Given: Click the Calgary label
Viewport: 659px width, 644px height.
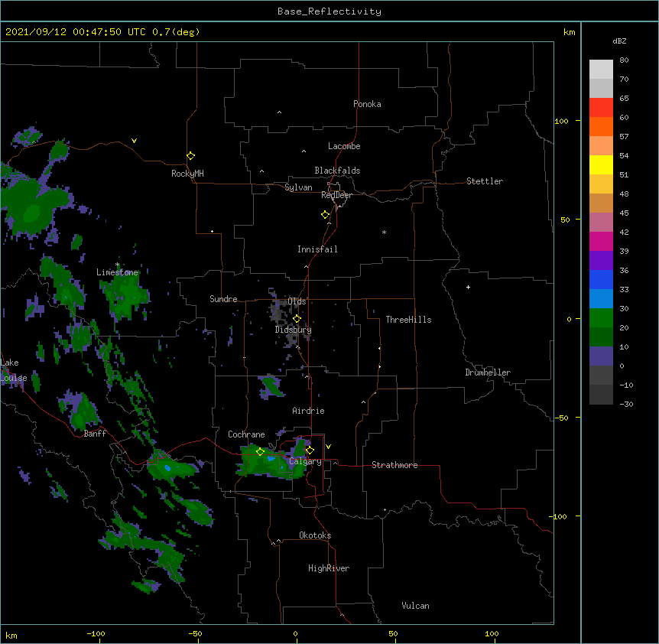Looking at the screenshot, I should click(x=305, y=461).
